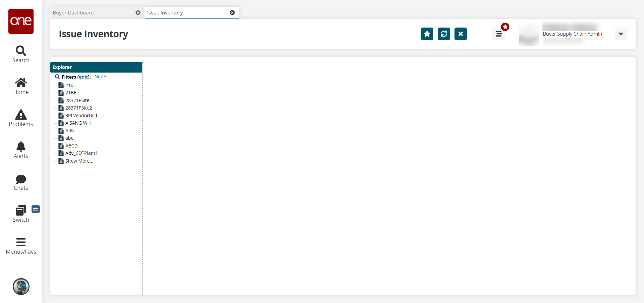Click the ONE logo in sidebar
Image resolution: width=644 pixels, height=303 pixels.
[21, 21]
